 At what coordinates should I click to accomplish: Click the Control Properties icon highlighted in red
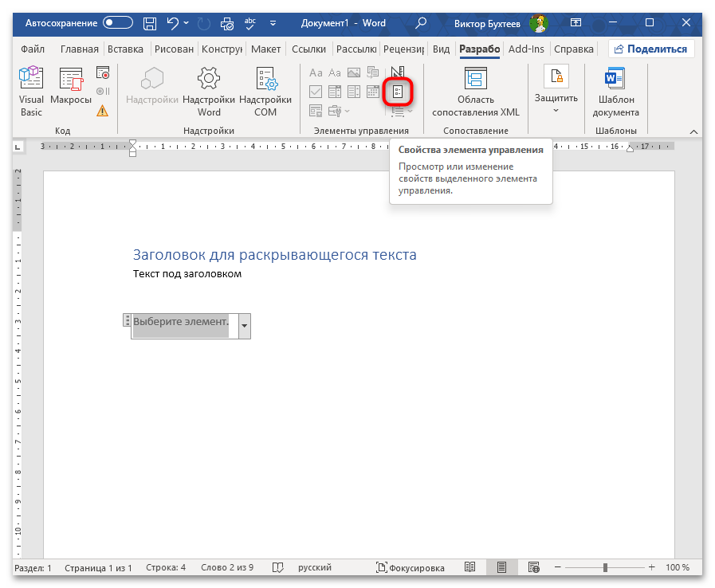[x=398, y=92]
